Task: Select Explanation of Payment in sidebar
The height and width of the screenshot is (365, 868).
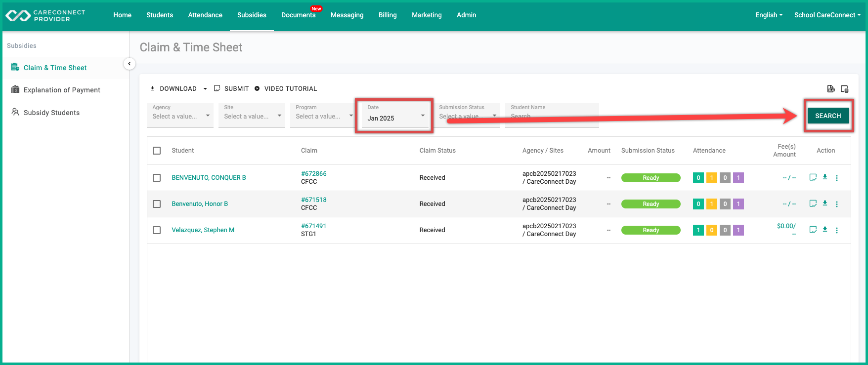Action: [x=62, y=90]
